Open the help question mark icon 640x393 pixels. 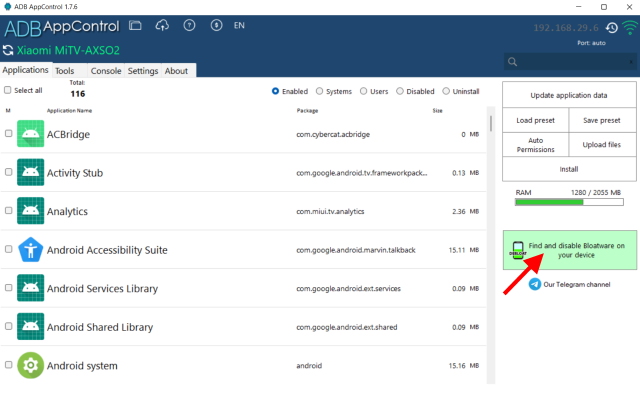189,25
